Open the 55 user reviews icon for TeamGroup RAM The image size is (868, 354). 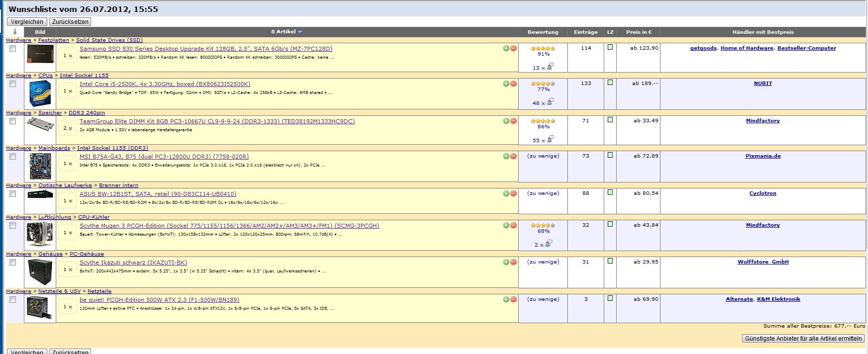pos(550,139)
